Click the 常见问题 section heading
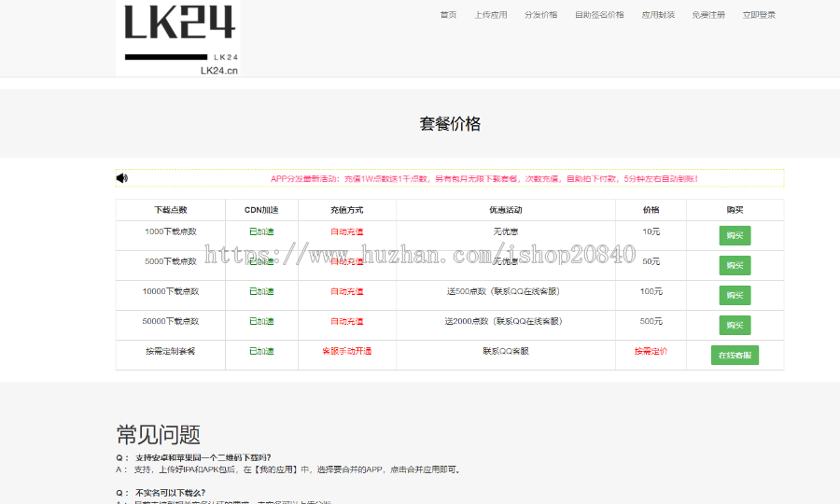840x504 pixels. coord(159,434)
